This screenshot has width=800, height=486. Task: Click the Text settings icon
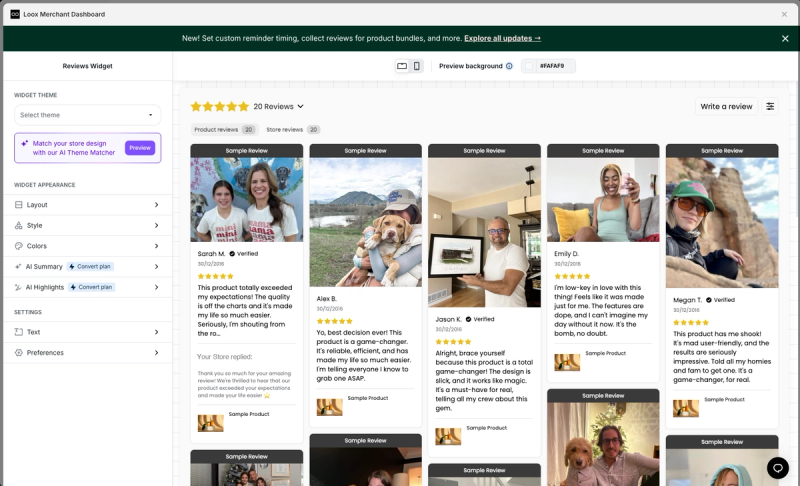click(18, 332)
